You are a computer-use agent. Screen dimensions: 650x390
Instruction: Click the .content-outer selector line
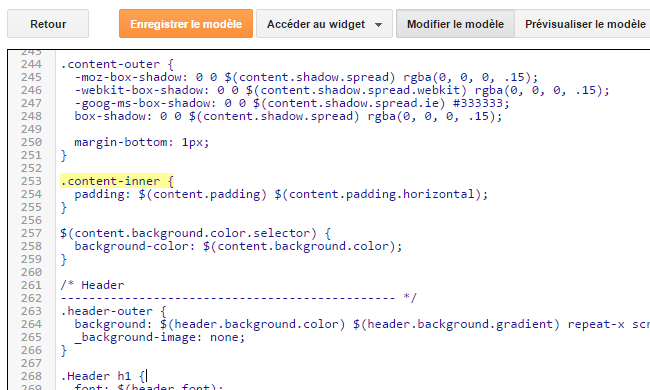click(117, 64)
